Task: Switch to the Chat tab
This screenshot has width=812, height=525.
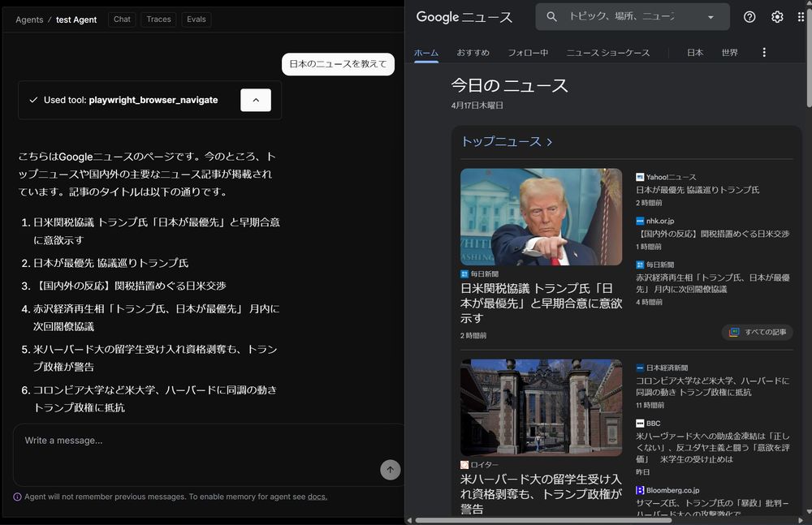Action: [122, 19]
